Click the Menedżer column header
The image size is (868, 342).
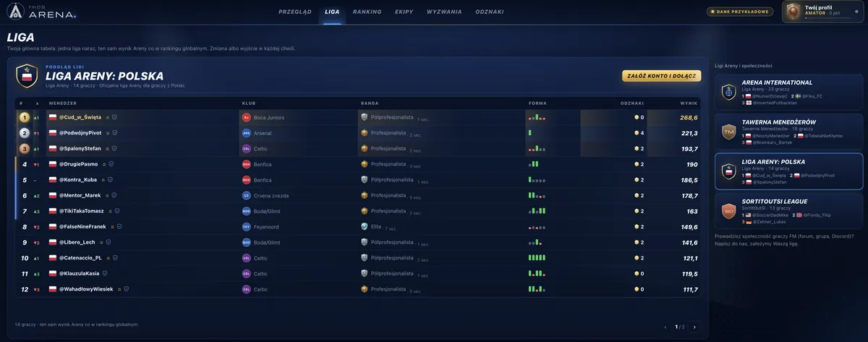click(62, 103)
